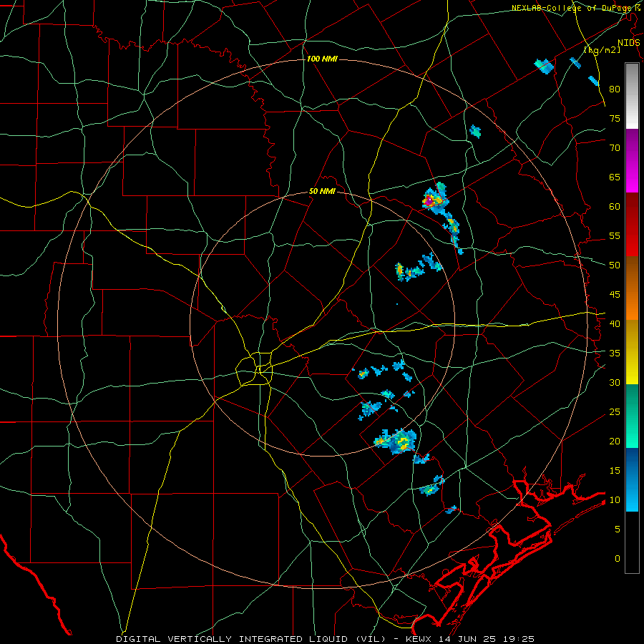Click the 70 value on the color scale

click(x=615, y=148)
